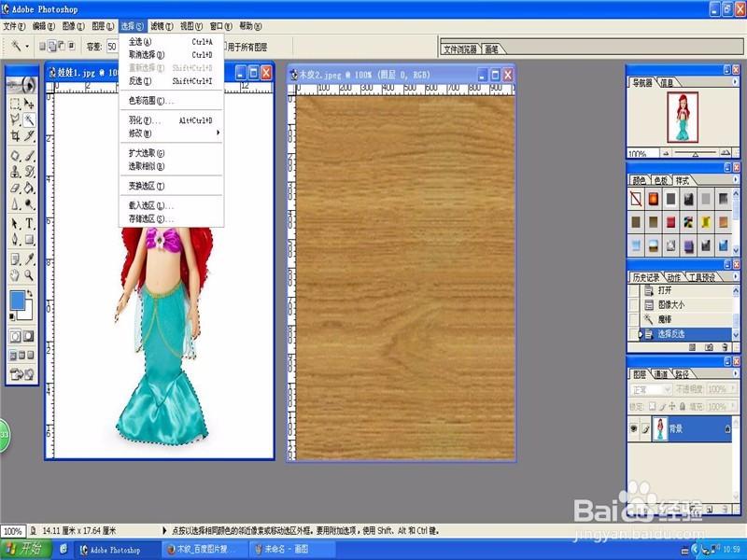Choose 反选 from Select menu
The width and height of the screenshot is (747, 560).
[171, 81]
